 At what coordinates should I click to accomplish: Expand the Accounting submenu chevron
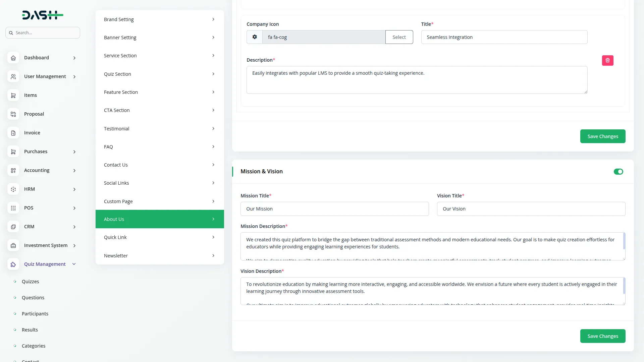point(74,171)
